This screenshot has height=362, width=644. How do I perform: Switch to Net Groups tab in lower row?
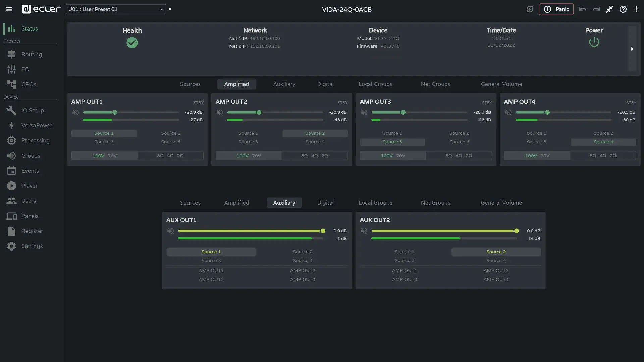click(x=435, y=203)
